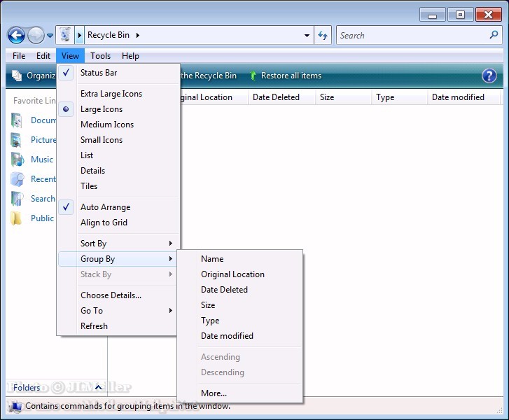Click the Forward navigation arrow

(x=36, y=35)
